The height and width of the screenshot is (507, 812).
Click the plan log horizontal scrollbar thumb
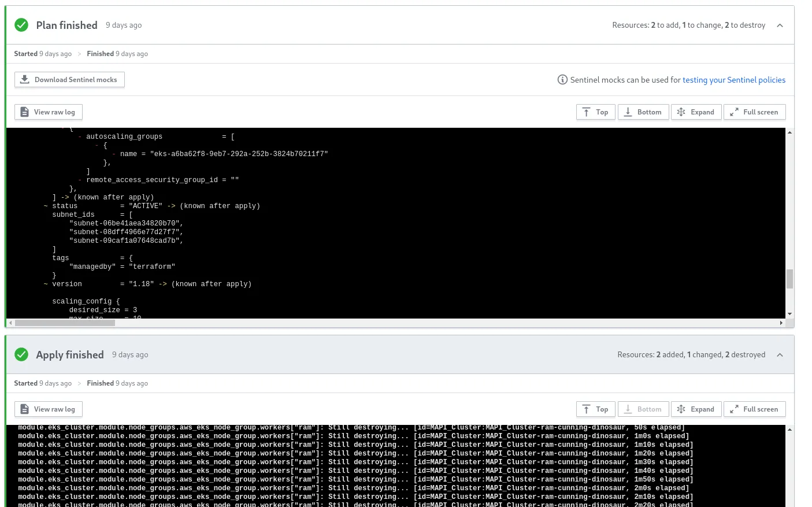coord(65,323)
